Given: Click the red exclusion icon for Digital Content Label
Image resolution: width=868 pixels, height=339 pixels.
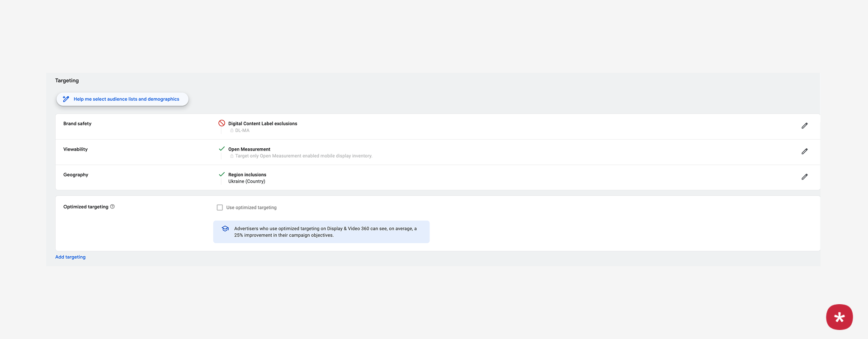Looking at the screenshot, I should click(222, 123).
